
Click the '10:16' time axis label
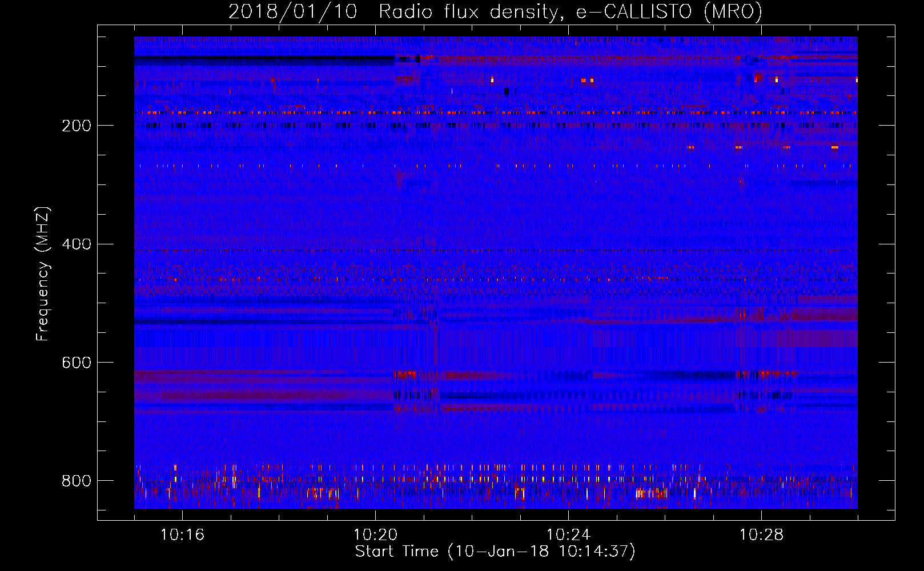tap(182, 534)
